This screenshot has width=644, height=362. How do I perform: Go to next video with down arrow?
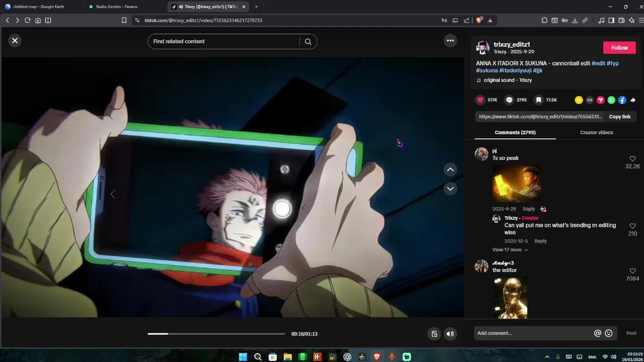pyautogui.click(x=450, y=189)
